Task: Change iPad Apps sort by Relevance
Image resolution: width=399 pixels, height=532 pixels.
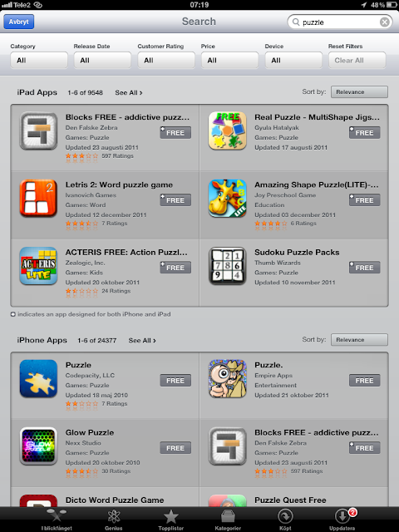Action: pos(359,92)
